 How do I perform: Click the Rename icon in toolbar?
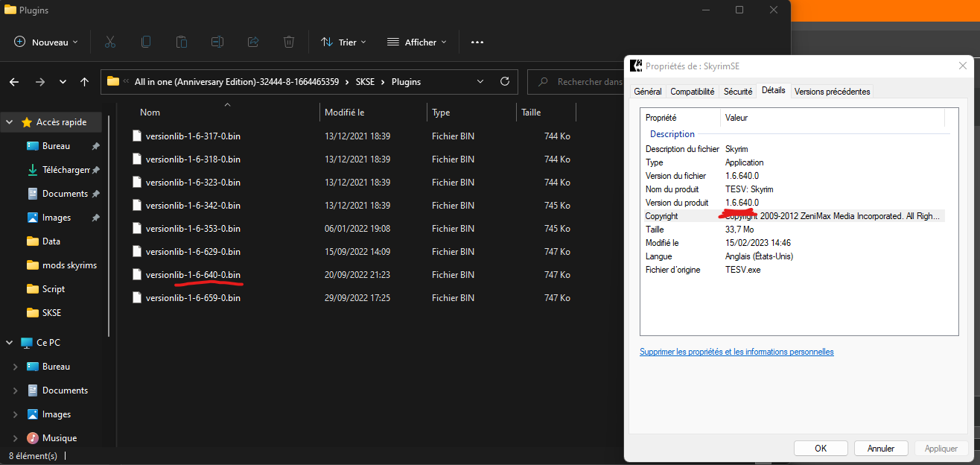(217, 42)
